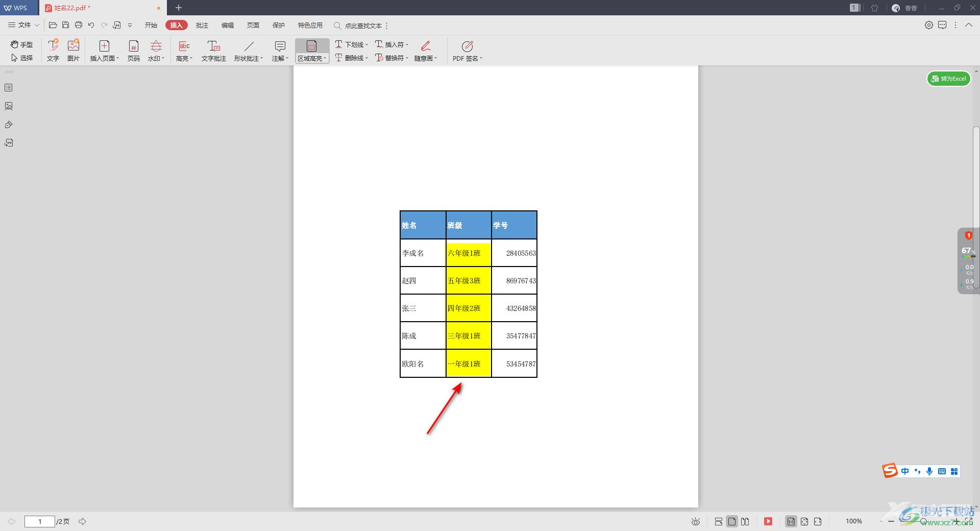
Task: Set actual size 1:1 zoom
Action: [791, 521]
